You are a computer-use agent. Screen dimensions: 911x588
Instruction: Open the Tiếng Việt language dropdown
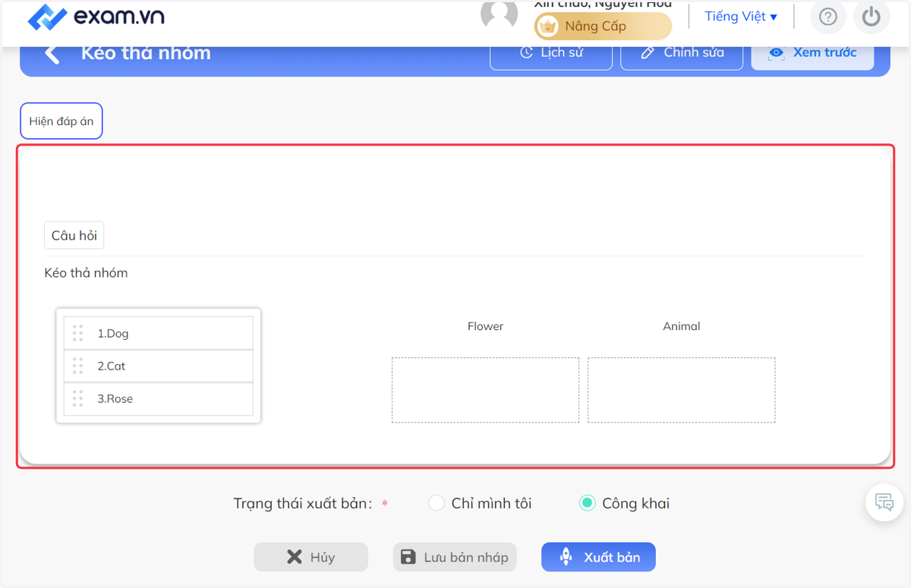point(741,17)
